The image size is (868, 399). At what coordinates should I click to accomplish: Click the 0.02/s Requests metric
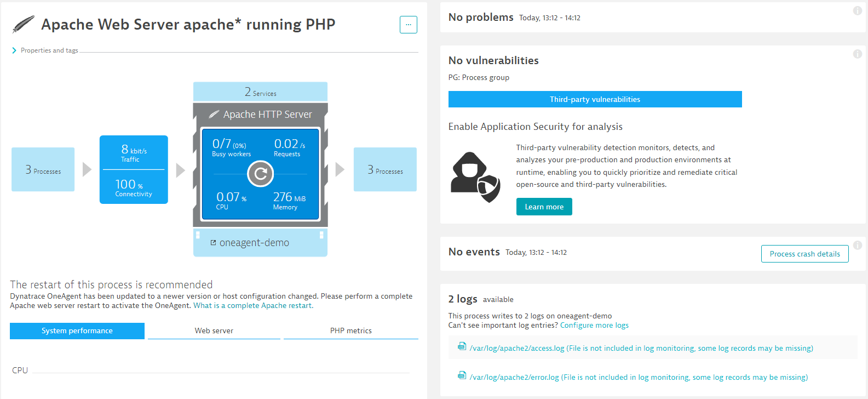[289, 147]
